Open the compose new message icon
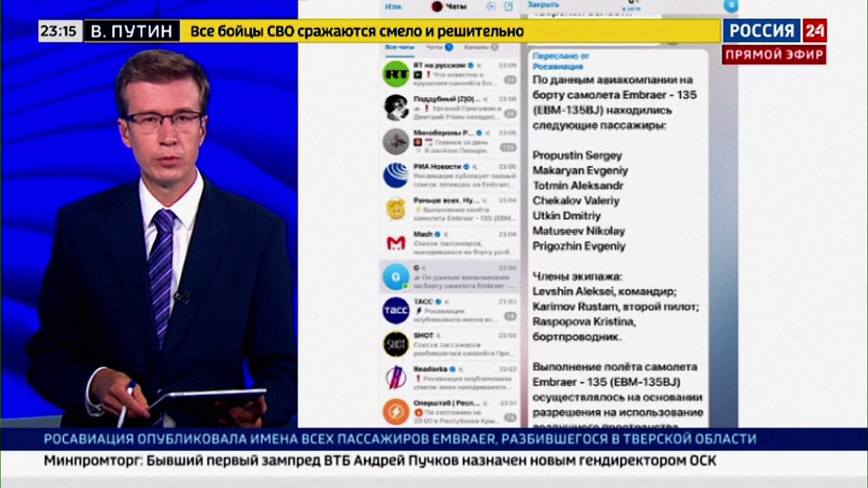The image size is (868, 488). 509,6
